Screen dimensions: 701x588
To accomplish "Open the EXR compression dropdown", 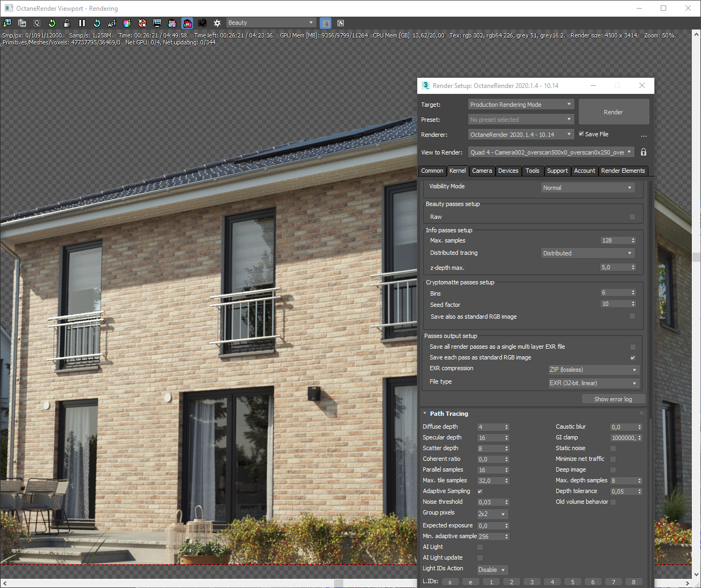I will tap(594, 370).
